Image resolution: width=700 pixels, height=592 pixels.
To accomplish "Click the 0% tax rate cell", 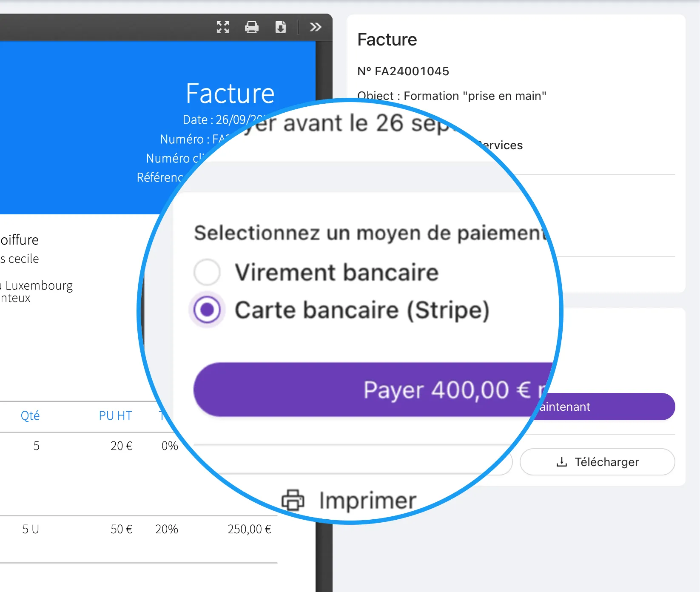I will click(170, 446).
